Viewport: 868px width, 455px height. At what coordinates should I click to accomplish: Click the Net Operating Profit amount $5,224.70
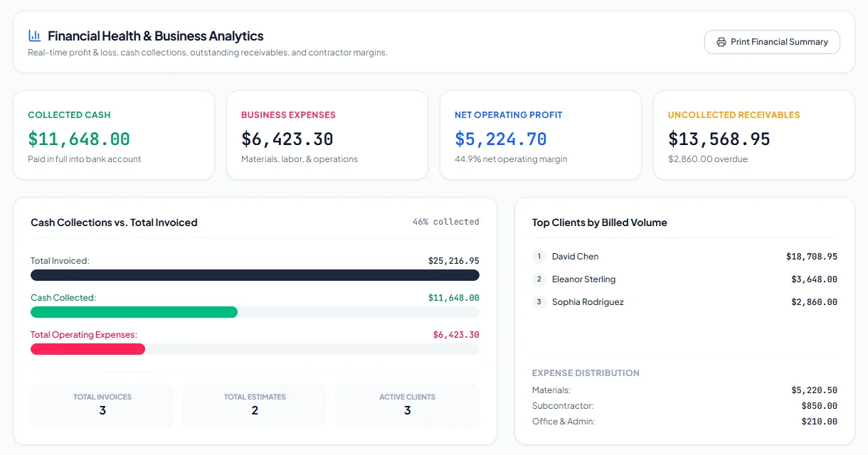[x=501, y=139]
